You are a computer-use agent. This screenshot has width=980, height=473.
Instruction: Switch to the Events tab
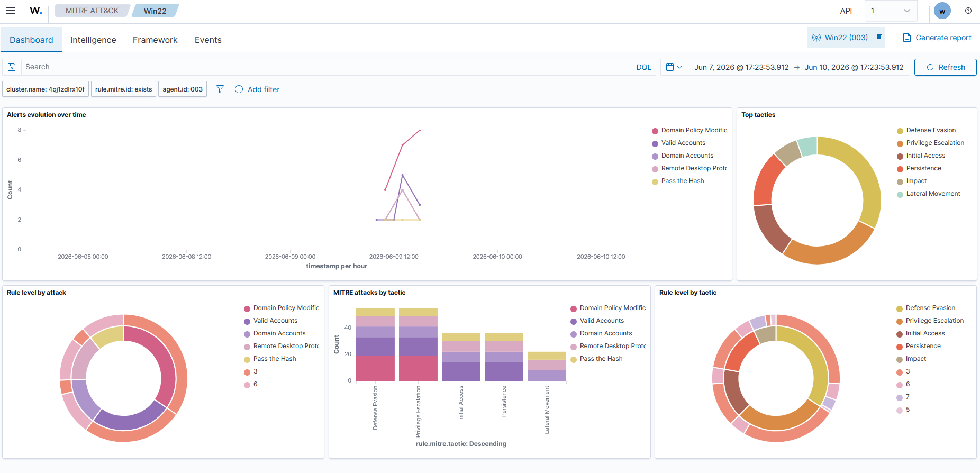[208, 40]
